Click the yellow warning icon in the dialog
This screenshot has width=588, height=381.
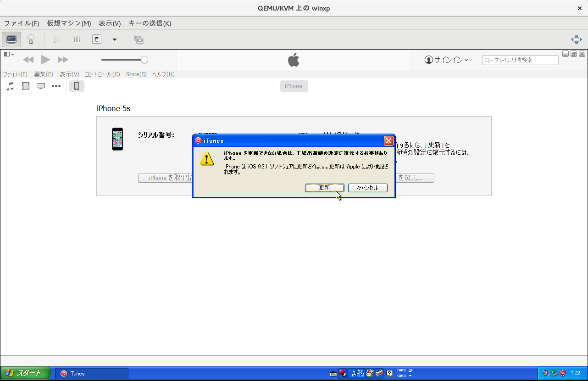[207, 158]
